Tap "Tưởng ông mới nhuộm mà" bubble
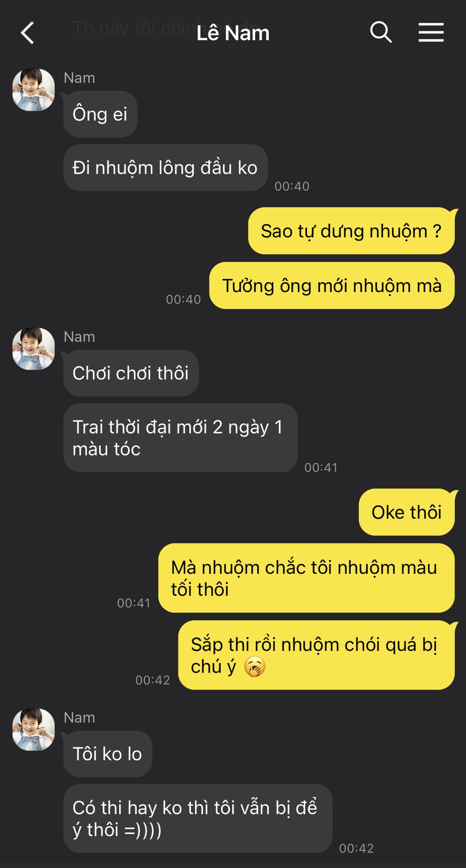466x868 pixels. [x=332, y=286]
